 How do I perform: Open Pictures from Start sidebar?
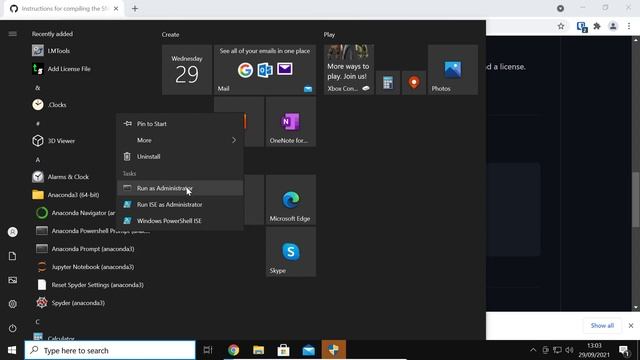click(13, 280)
